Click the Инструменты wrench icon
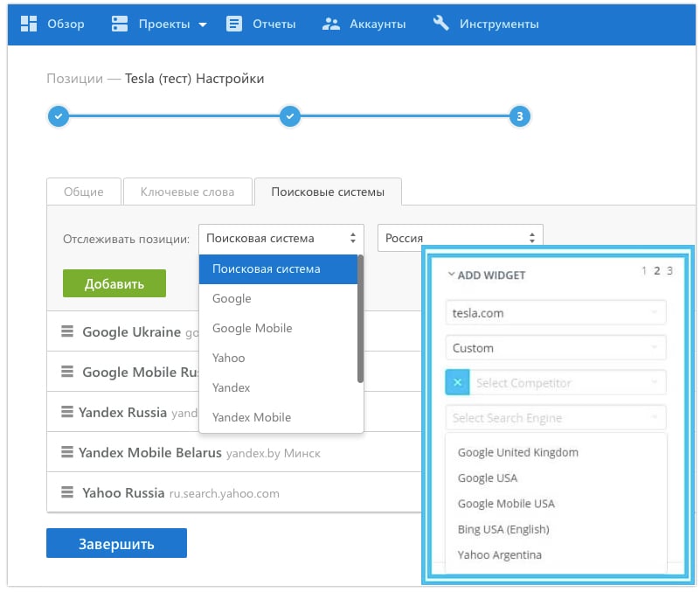 pyautogui.click(x=441, y=24)
